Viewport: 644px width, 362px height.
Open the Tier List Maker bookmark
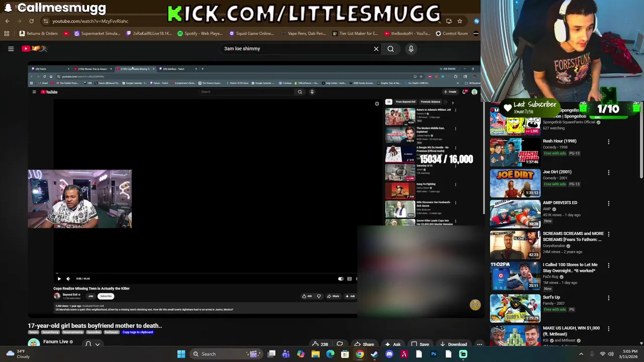click(x=355, y=34)
